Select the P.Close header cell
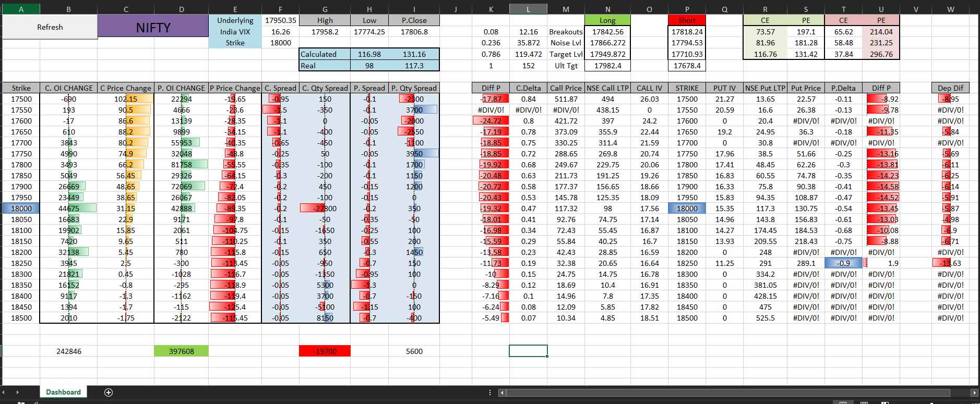The height and width of the screenshot is (404, 980). tap(414, 20)
